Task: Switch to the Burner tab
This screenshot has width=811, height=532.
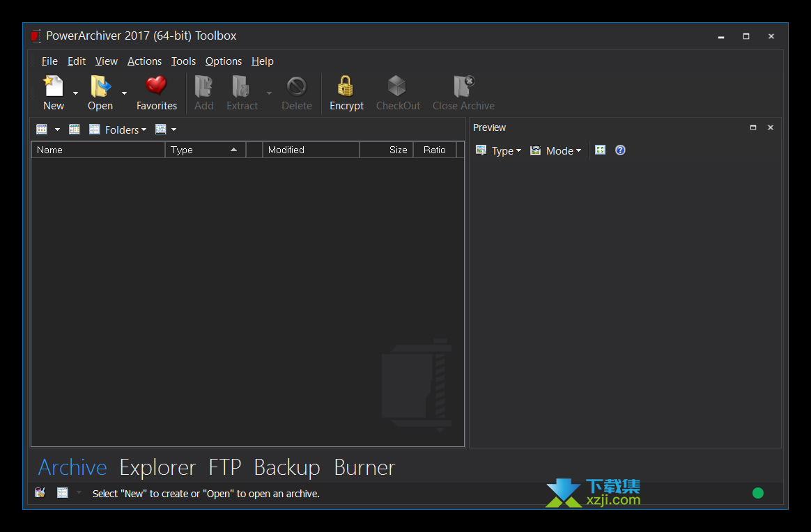Action: pyautogui.click(x=364, y=467)
